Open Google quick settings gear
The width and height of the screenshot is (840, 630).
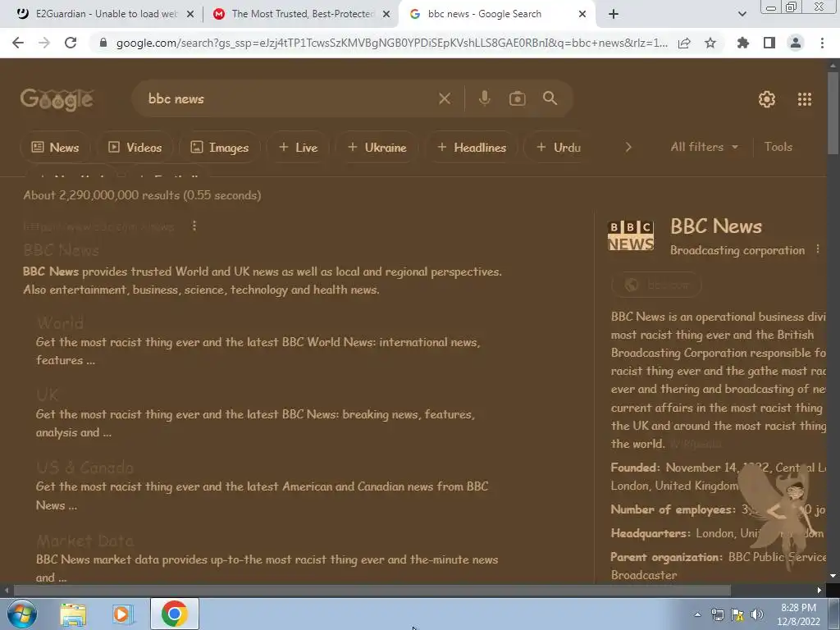point(767,99)
